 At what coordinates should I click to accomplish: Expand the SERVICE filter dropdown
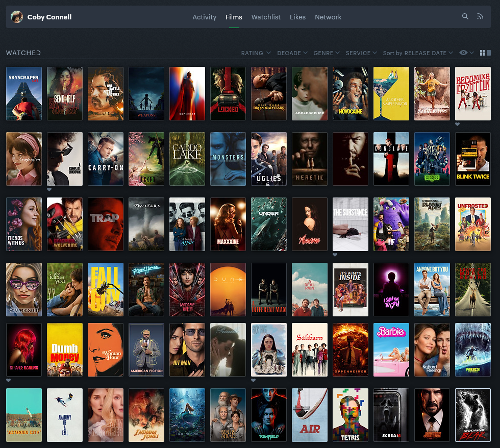pos(361,53)
